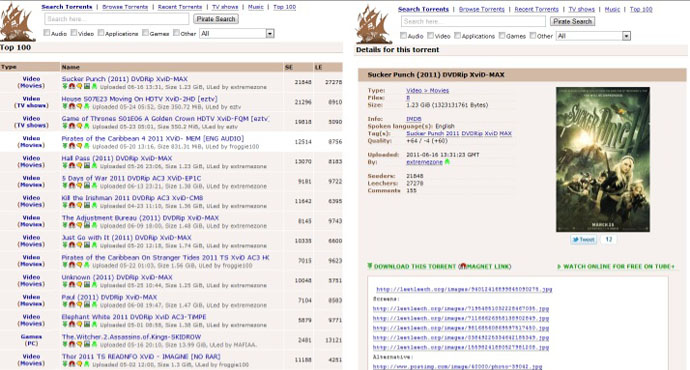Focus the search field on Top 100 page

click(117, 19)
